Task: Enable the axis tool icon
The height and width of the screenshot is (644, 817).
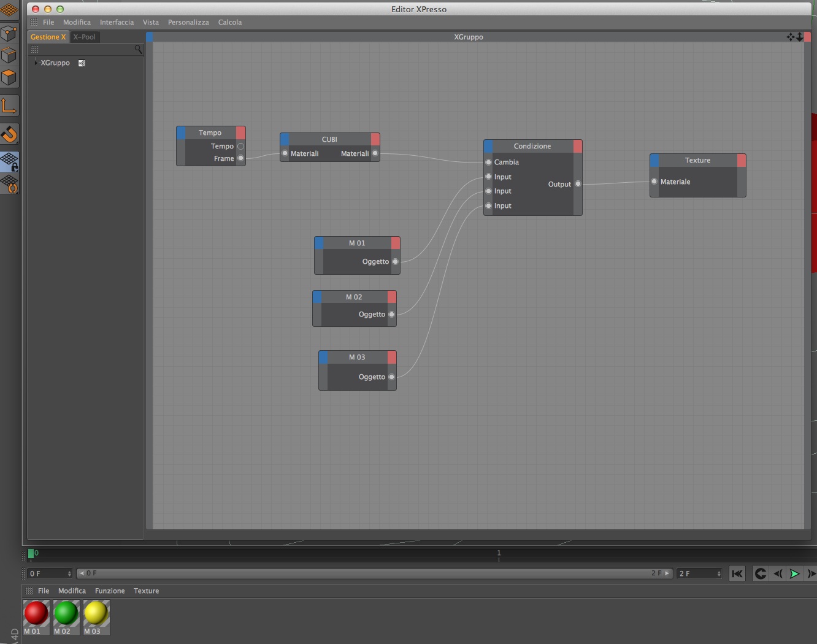Action: [x=9, y=105]
